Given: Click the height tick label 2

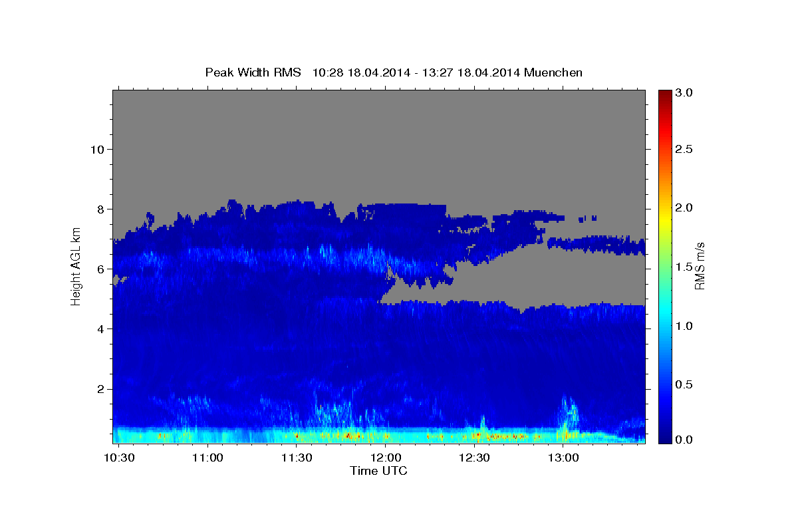Looking at the screenshot, I should tap(100, 389).
